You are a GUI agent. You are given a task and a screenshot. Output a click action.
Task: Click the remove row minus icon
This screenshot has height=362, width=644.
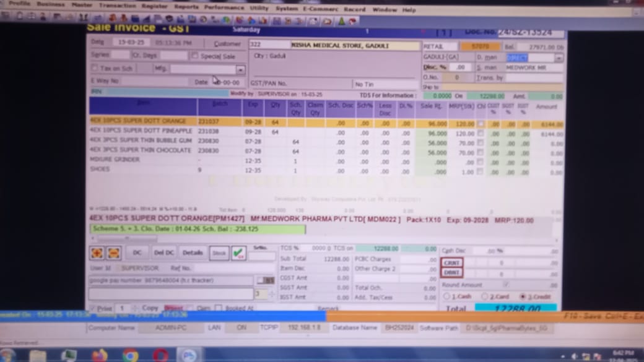click(113, 253)
